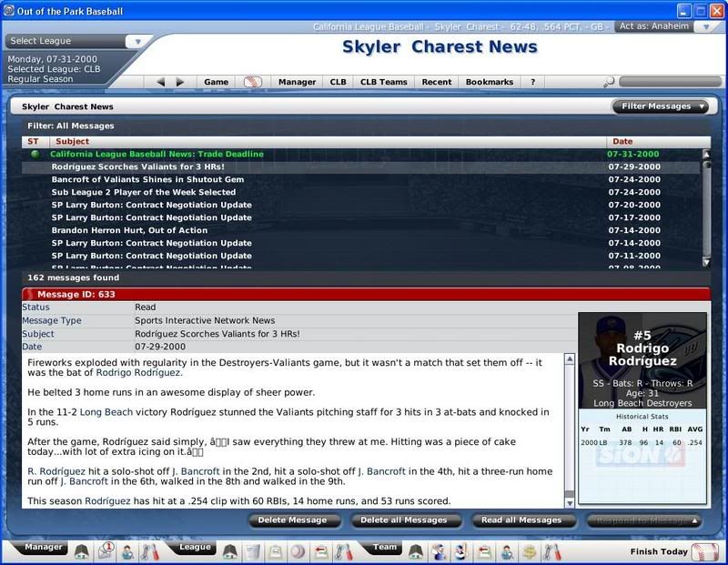Viewport: 728px width, 565px height.
Task: Select 'Brandon Herron Hurt, Out of Action' message
Action: pyautogui.click(x=360, y=230)
